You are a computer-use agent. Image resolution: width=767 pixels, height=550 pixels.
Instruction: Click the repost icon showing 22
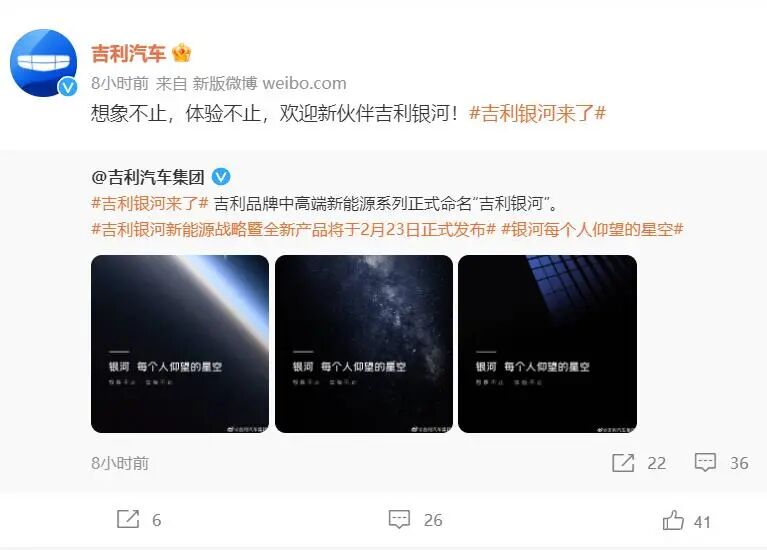623,462
